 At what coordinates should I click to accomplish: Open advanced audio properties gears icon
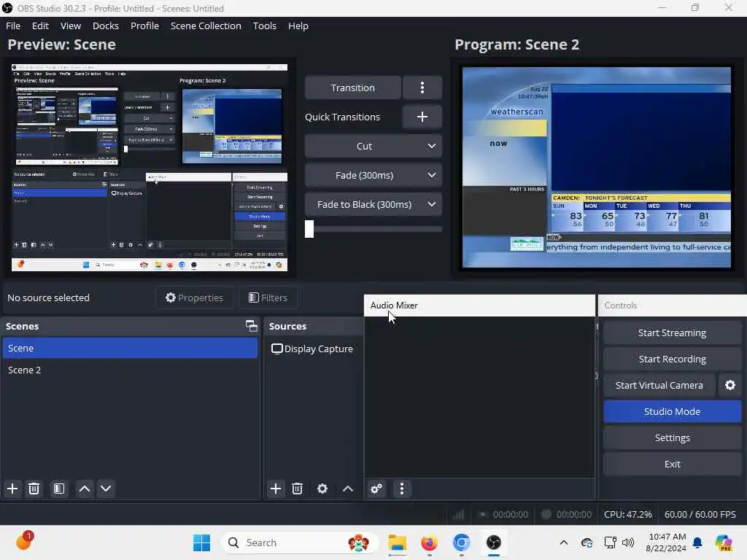[376, 489]
